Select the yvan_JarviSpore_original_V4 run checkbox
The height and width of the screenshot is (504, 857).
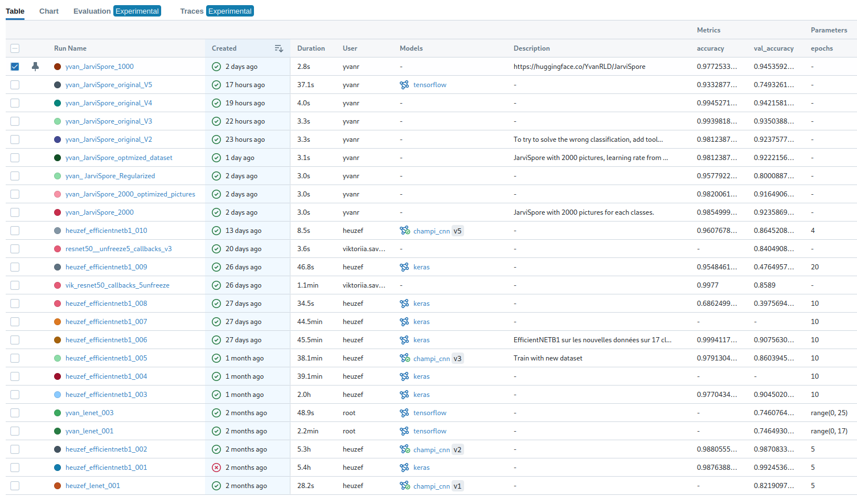pyautogui.click(x=15, y=103)
